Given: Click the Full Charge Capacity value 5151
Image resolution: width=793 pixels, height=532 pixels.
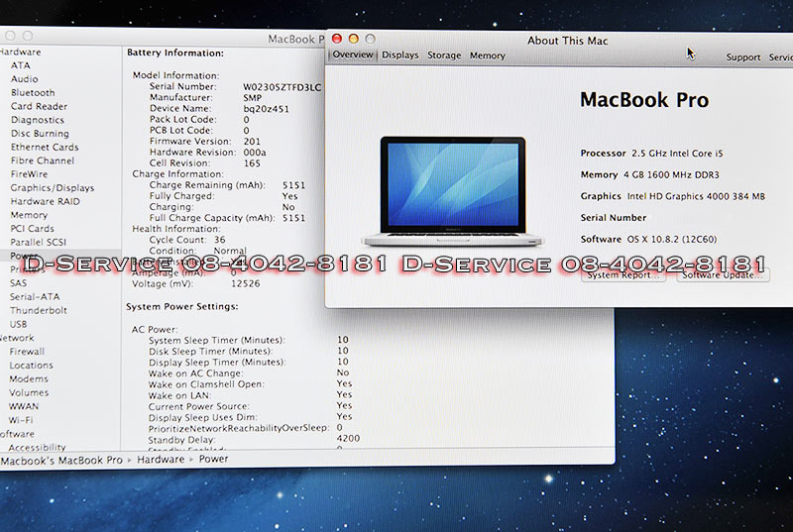Looking at the screenshot, I should click(x=293, y=218).
